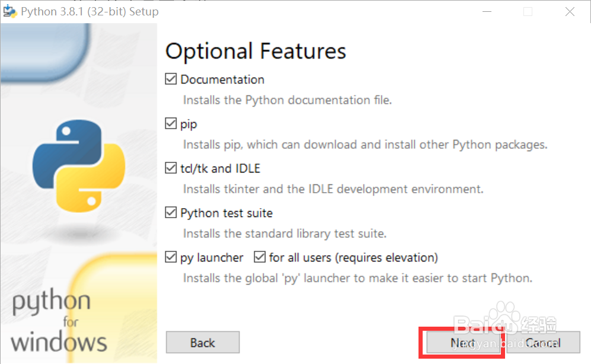Toggle the pip checkbox
Screen dimensions: 591x364
click(x=171, y=123)
